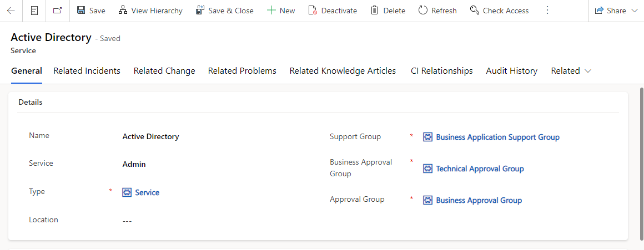Click the back arrow icon

coord(11,11)
